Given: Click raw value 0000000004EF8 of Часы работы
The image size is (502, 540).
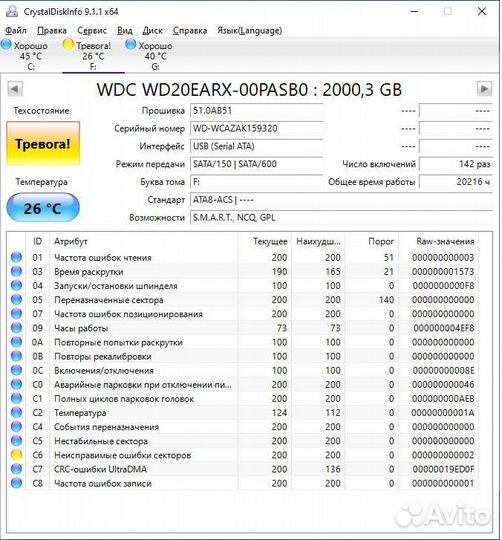Looking at the screenshot, I should click(443, 328).
